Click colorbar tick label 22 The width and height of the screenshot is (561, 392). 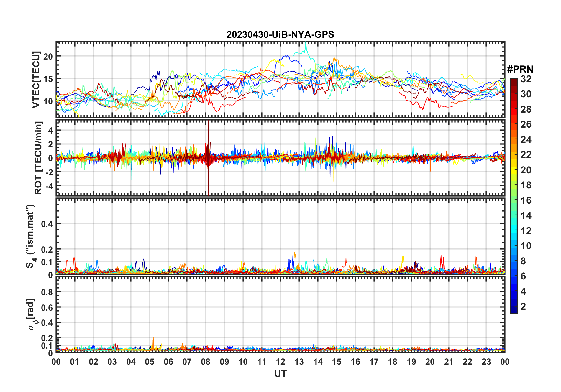click(x=526, y=155)
